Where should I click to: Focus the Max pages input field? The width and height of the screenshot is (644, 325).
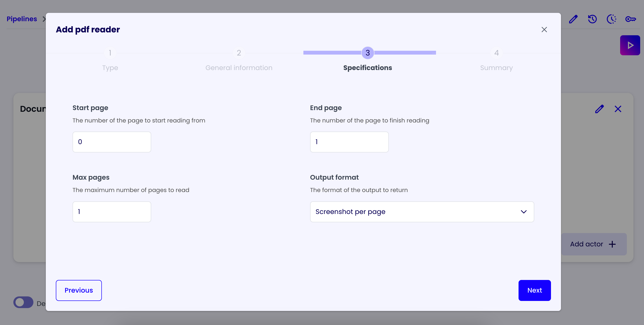point(112,212)
